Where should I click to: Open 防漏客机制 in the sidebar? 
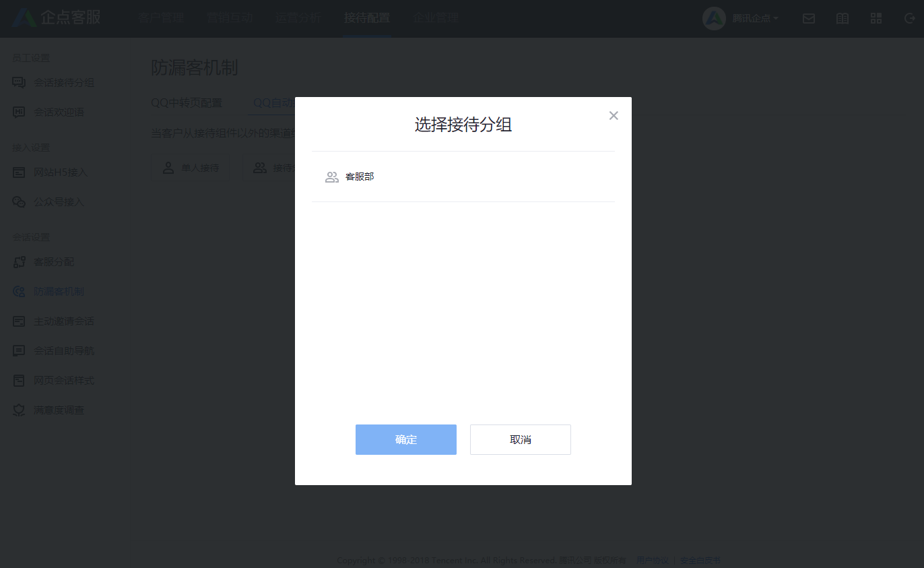pos(49,292)
